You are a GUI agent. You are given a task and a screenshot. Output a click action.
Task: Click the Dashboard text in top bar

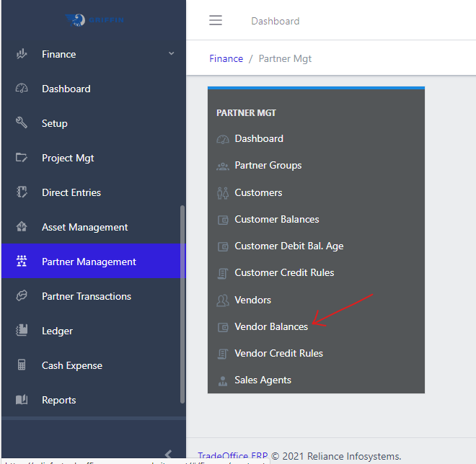click(x=276, y=21)
